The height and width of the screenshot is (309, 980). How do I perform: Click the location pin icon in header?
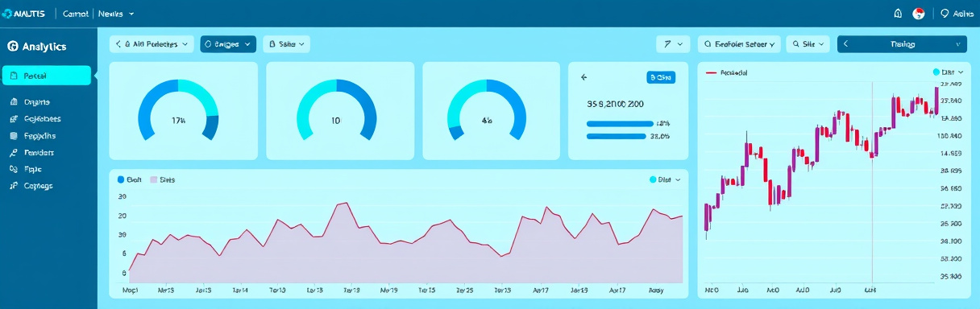tap(945, 14)
